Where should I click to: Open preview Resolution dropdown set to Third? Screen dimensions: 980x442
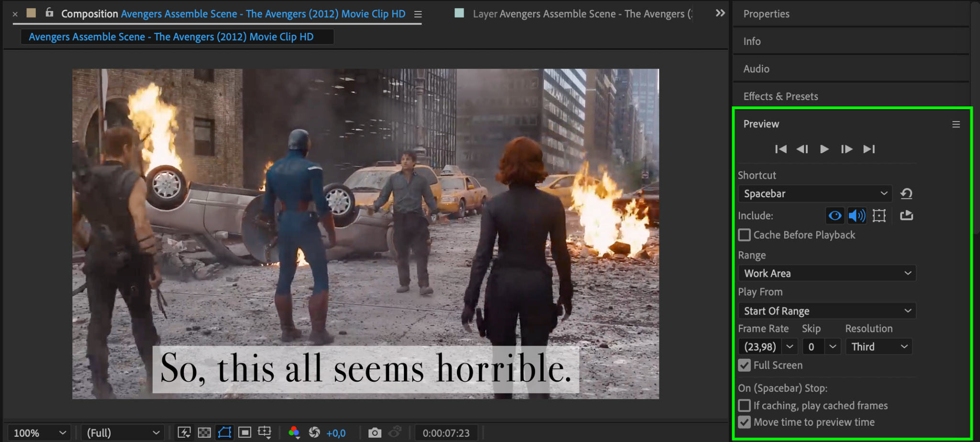coord(879,347)
